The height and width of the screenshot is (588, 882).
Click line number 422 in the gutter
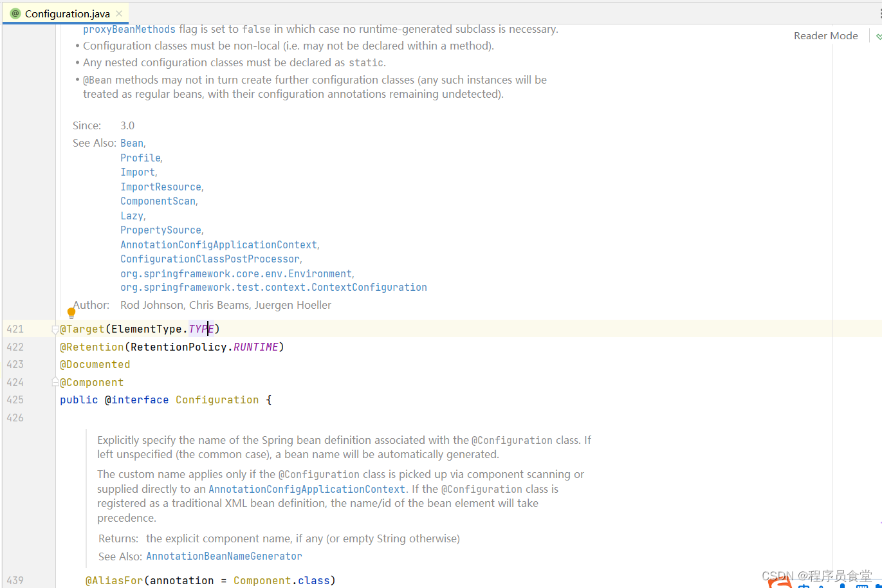coord(15,346)
